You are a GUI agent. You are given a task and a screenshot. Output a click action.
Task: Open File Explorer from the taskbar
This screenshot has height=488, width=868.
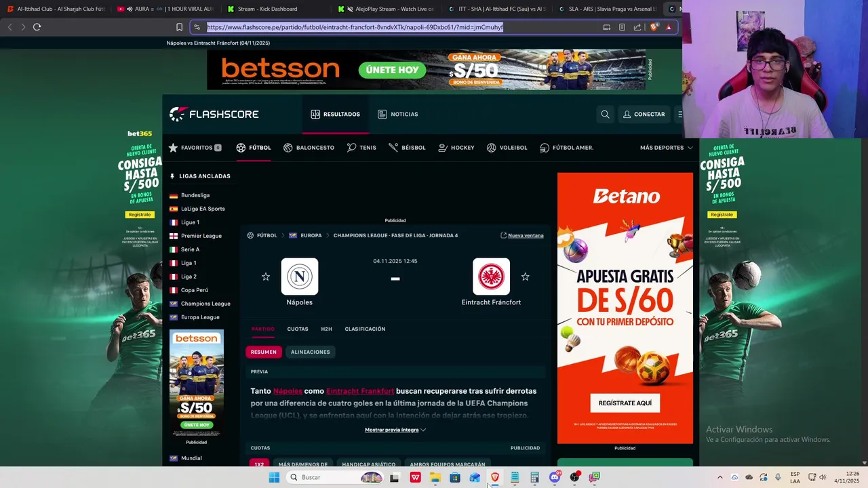point(435,477)
